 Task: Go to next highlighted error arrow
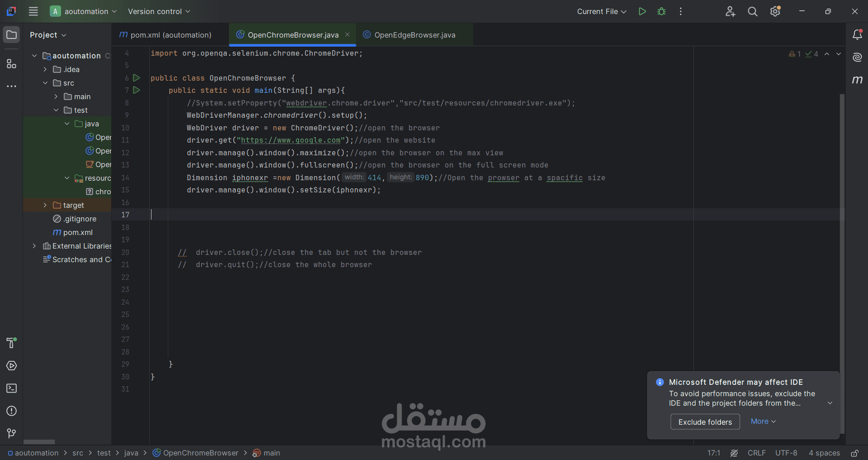[x=839, y=54]
